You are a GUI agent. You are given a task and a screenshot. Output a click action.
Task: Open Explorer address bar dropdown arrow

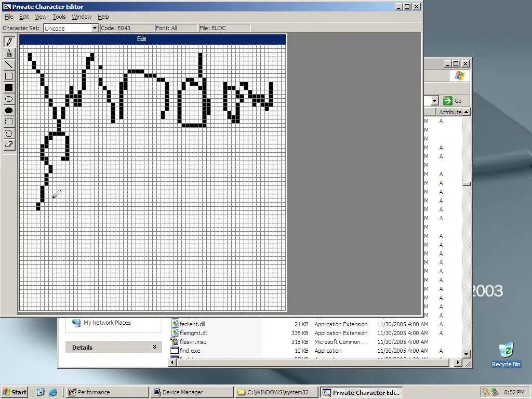435,101
